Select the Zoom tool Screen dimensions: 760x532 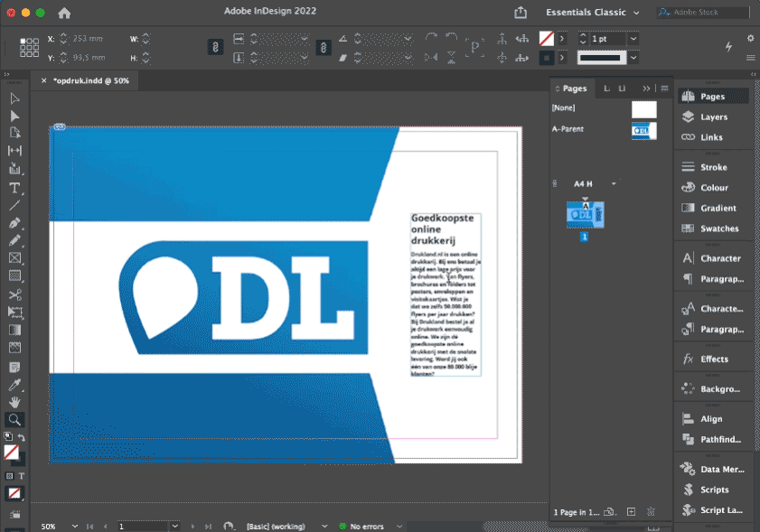coord(14,420)
